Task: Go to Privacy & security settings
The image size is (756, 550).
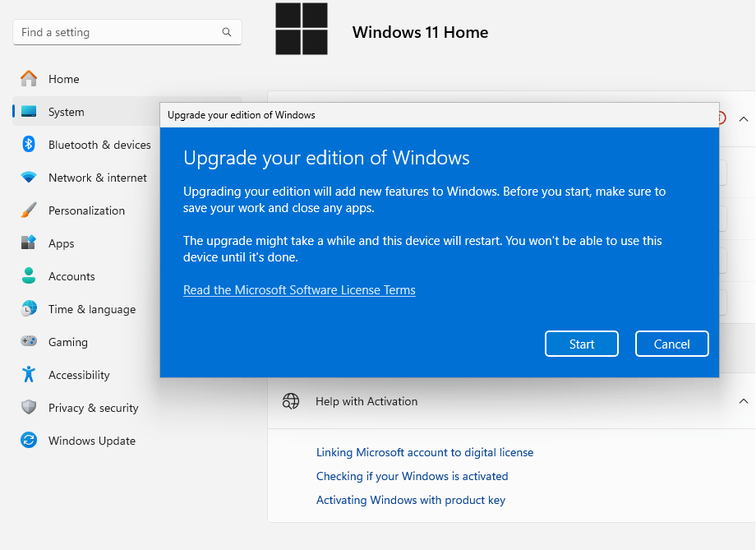Action: [127, 407]
